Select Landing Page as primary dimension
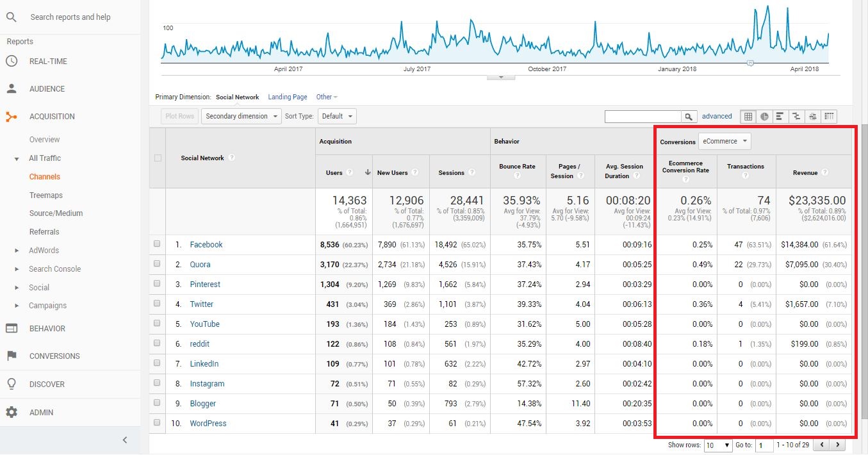This screenshot has height=455, width=868. (x=288, y=97)
